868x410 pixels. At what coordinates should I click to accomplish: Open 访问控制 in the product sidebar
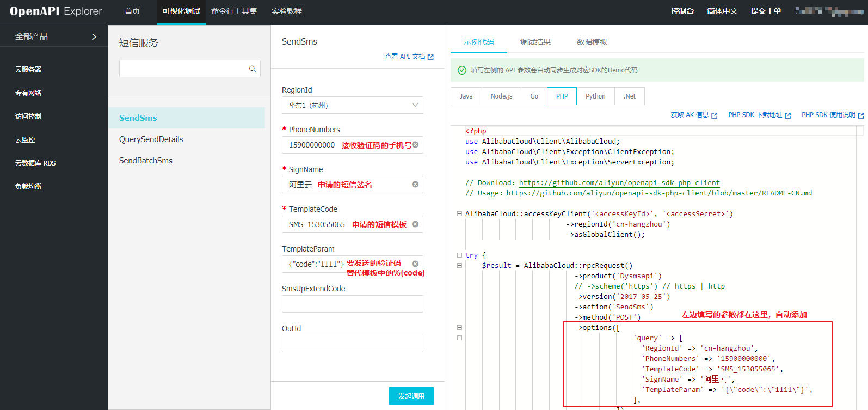click(x=28, y=117)
